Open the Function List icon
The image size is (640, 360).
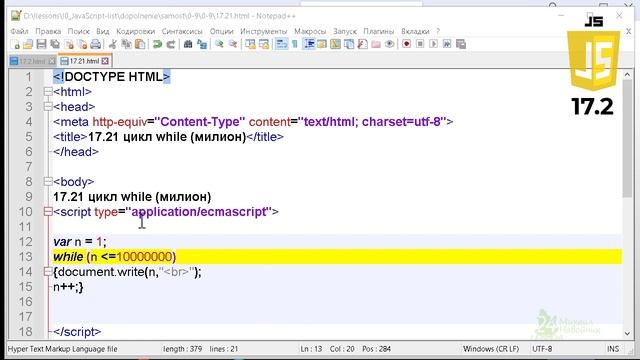coord(362,44)
